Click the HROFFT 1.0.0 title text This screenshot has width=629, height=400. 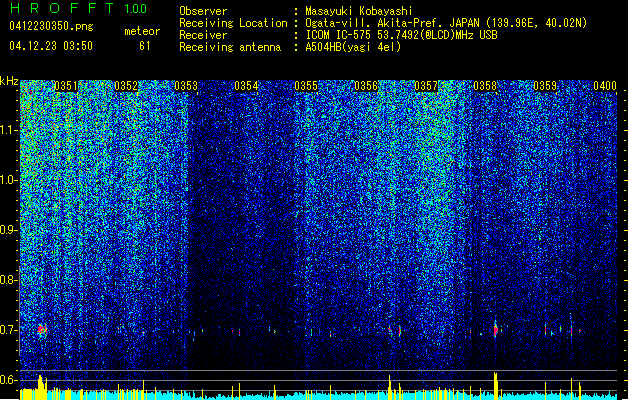point(78,8)
